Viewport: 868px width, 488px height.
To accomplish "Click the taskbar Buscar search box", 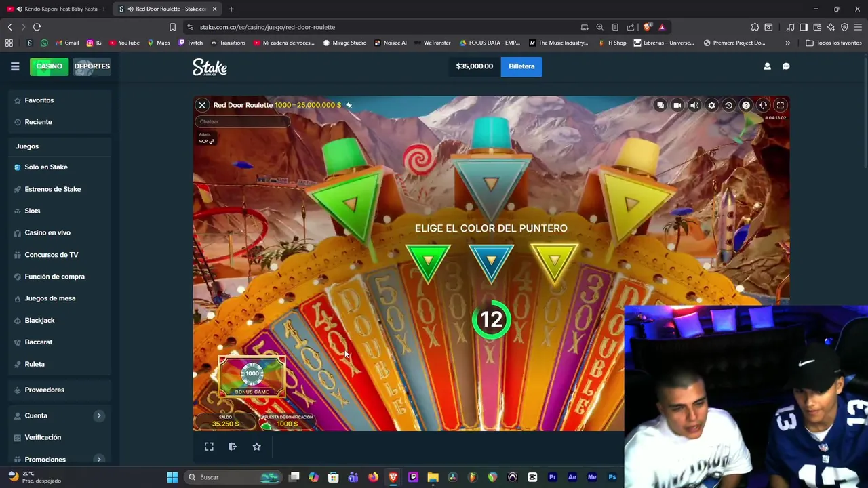I will [233, 477].
